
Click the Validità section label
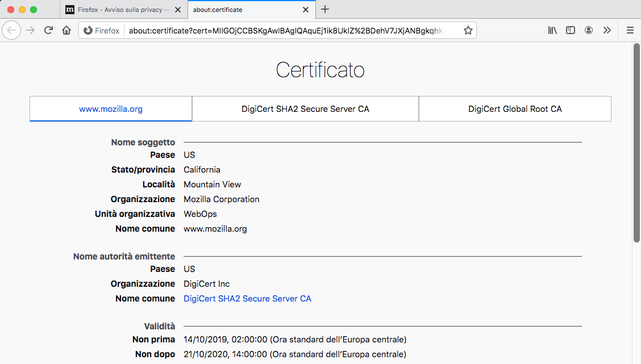[x=160, y=326]
